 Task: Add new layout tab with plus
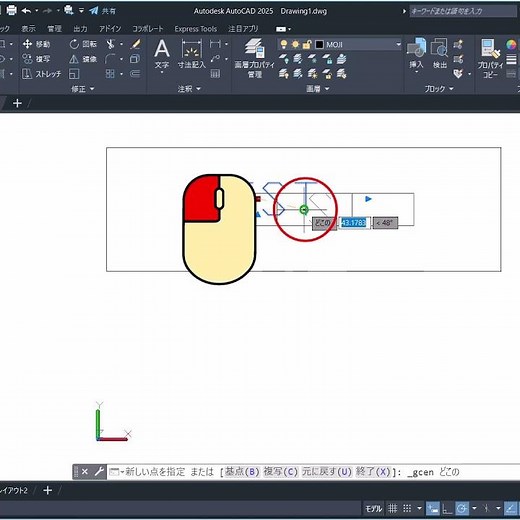48,490
